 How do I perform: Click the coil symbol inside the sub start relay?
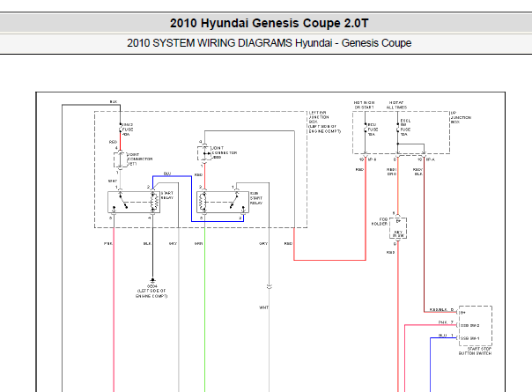pos(203,203)
